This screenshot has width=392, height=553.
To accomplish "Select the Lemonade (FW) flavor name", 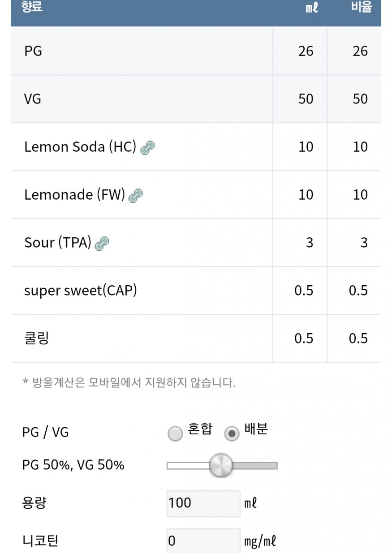I will pyautogui.click(x=74, y=195).
